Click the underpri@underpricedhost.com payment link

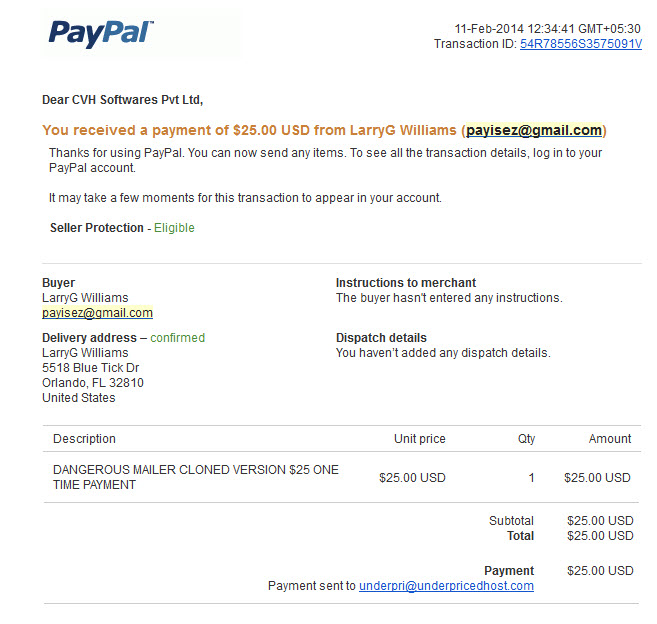(x=446, y=585)
